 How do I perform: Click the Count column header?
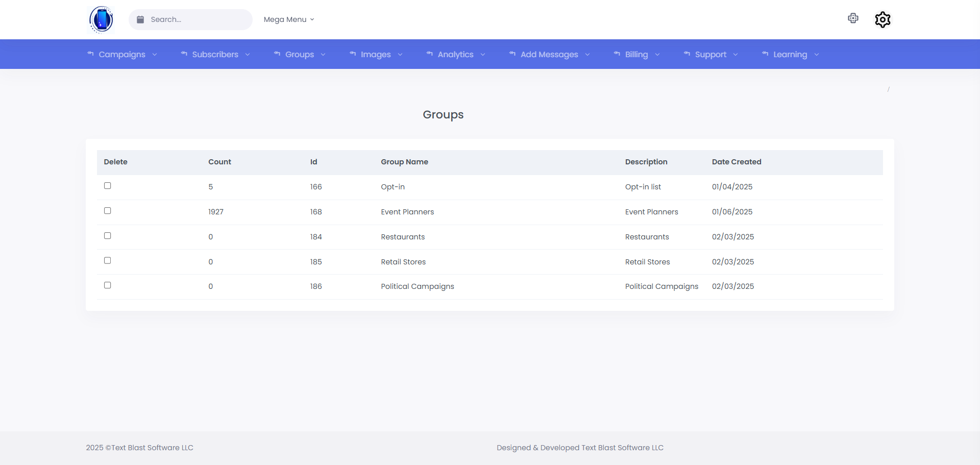(219, 162)
